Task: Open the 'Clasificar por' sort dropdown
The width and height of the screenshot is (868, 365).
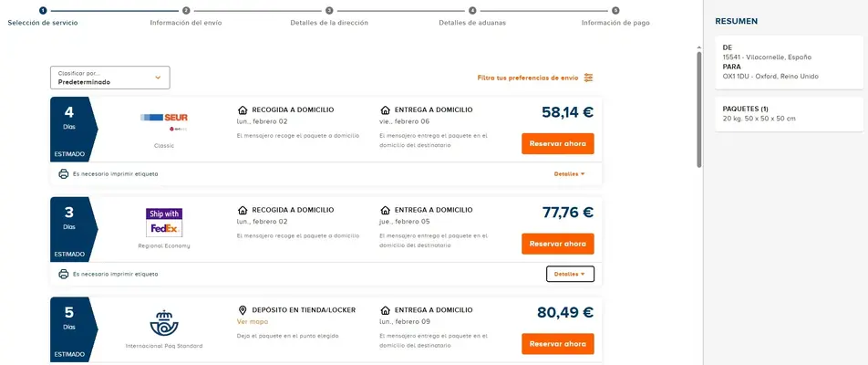Action: click(x=110, y=78)
